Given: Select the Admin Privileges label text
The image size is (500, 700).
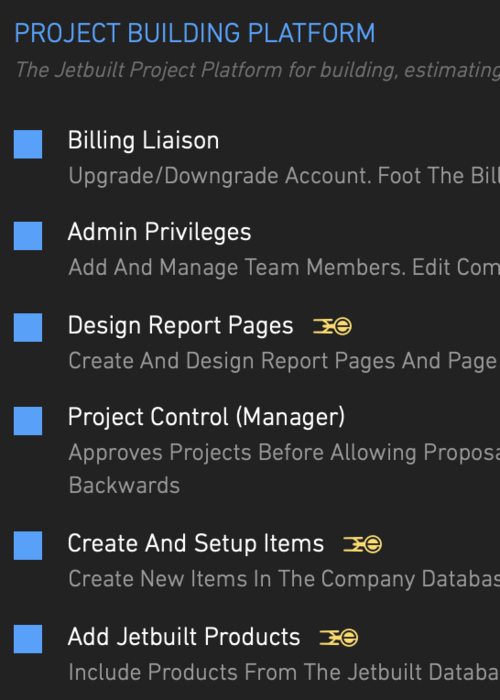Looking at the screenshot, I should coord(159,233).
